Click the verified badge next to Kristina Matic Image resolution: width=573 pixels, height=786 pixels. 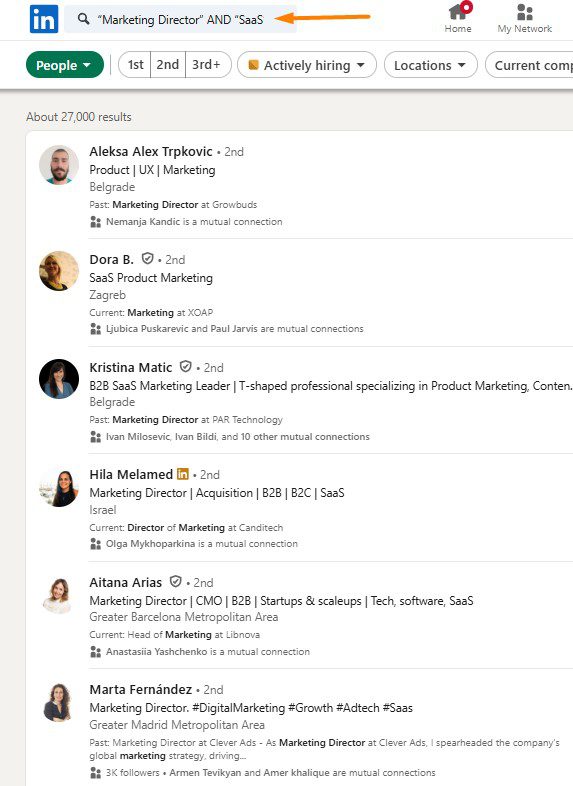[185, 366]
